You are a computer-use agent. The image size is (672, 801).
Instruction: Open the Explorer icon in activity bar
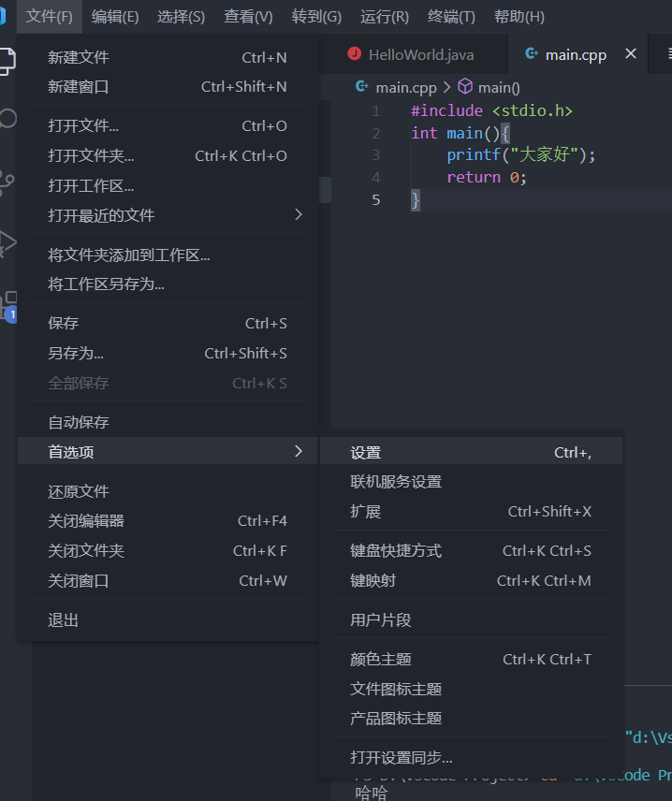pyautogui.click(x=7, y=62)
